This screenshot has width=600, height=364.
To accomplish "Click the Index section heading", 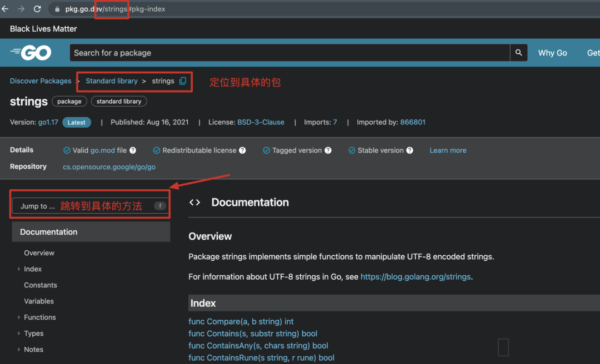I will [x=203, y=303].
